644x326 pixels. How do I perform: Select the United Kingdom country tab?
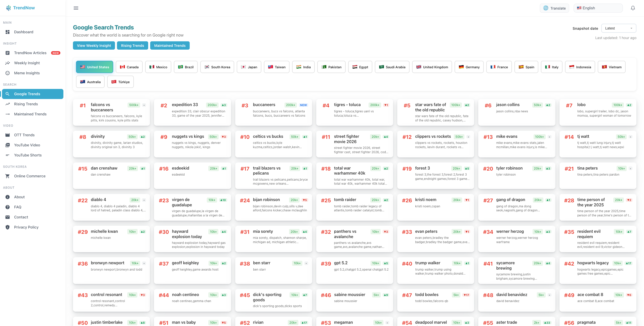tap(432, 67)
